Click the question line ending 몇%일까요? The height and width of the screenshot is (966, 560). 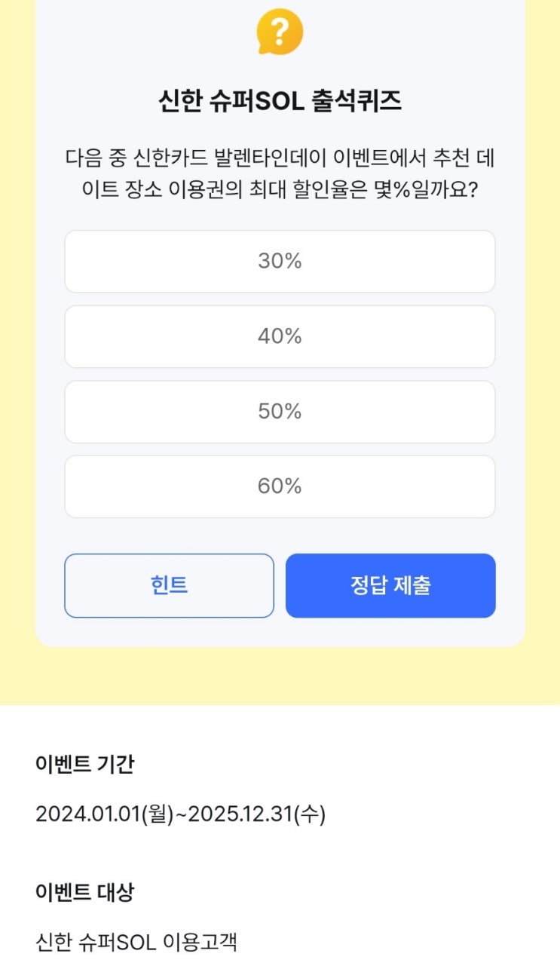[x=280, y=189]
